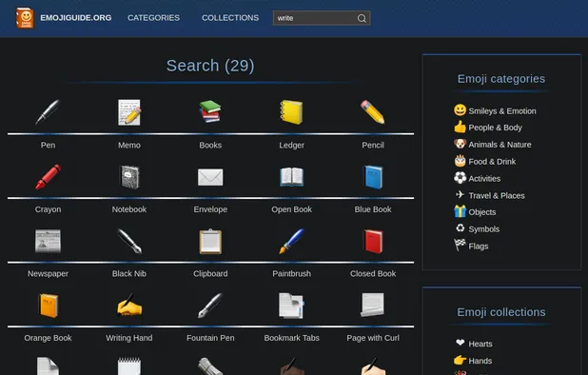Image resolution: width=588 pixels, height=375 pixels.
Task: Select the red Closed Book emoji icon
Action: (373, 241)
